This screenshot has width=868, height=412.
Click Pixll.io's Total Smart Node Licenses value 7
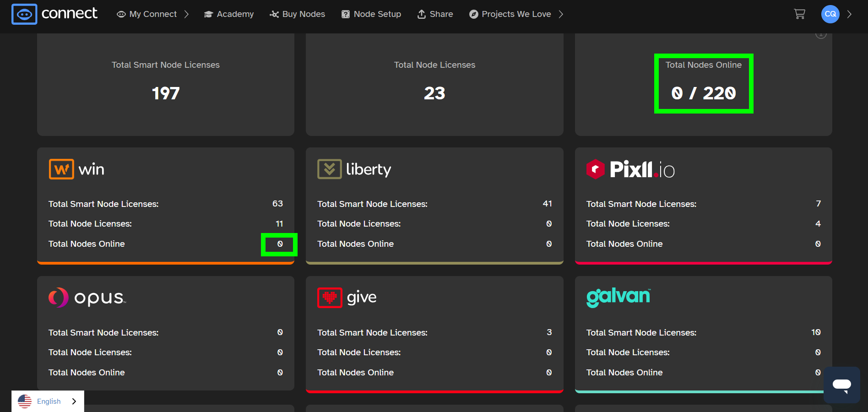coord(818,204)
